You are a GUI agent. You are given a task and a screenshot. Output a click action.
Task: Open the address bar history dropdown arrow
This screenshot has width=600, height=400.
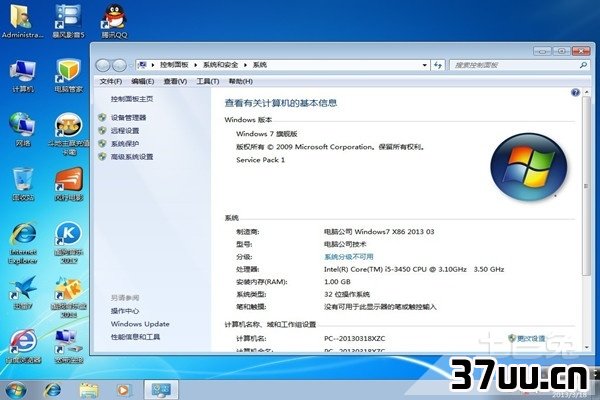pos(424,65)
